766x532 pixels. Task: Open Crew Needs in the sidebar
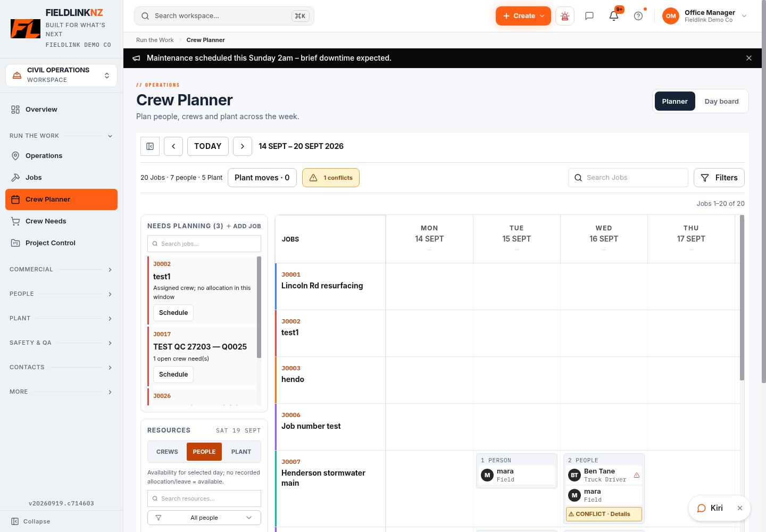click(61, 221)
